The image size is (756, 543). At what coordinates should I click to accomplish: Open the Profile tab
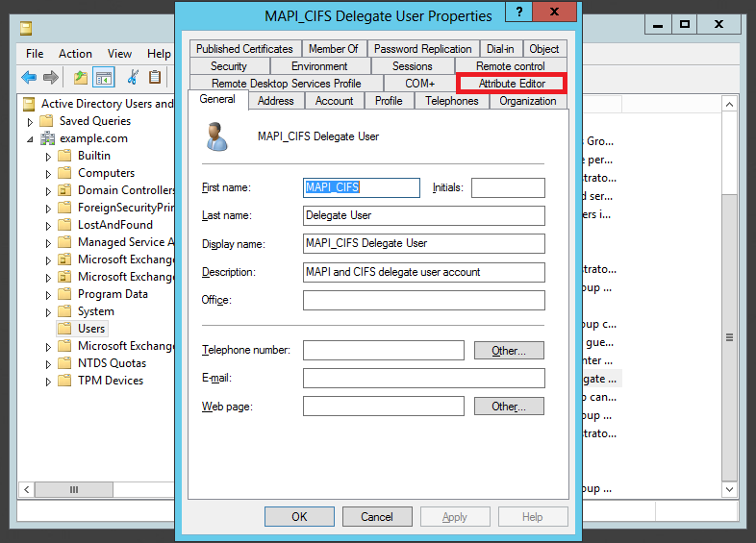(389, 101)
